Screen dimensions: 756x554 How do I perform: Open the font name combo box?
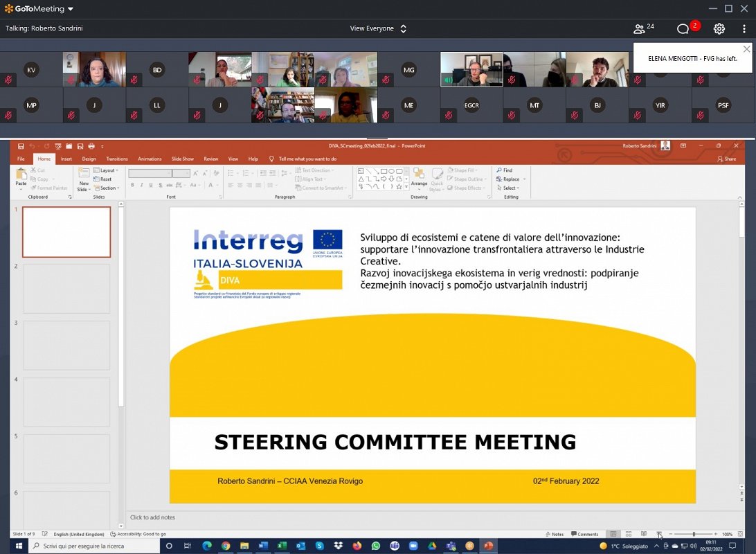point(150,173)
